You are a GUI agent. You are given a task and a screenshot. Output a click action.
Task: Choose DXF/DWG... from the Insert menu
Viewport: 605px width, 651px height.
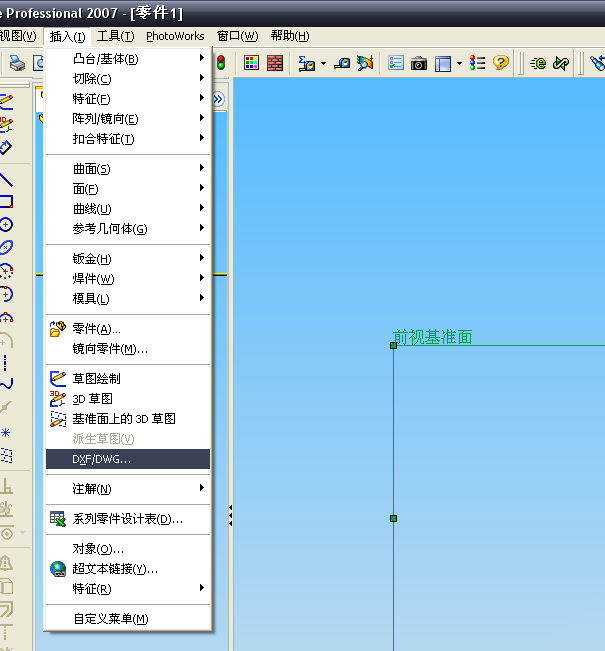tap(127, 459)
